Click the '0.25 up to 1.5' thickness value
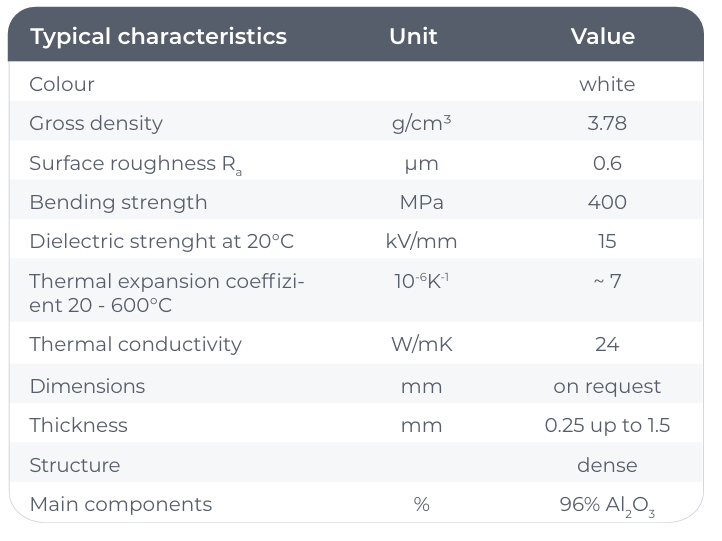 tap(607, 425)
